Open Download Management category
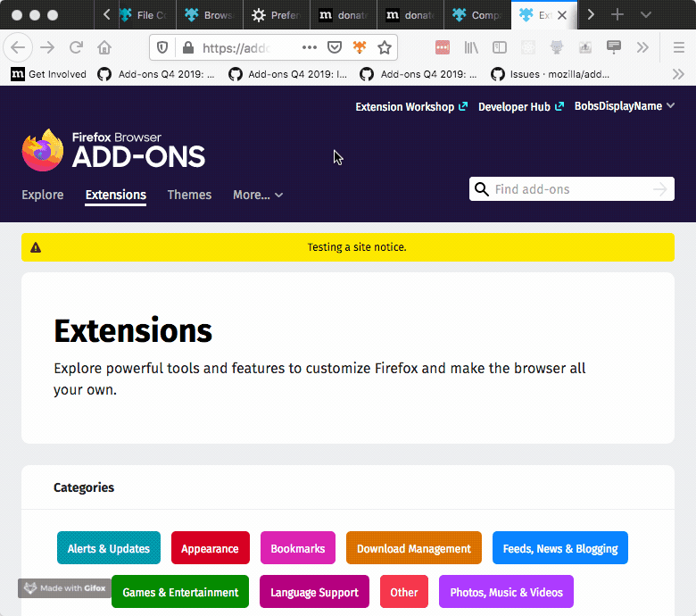Image resolution: width=696 pixels, height=616 pixels. pyautogui.click(x=414, y=547)
